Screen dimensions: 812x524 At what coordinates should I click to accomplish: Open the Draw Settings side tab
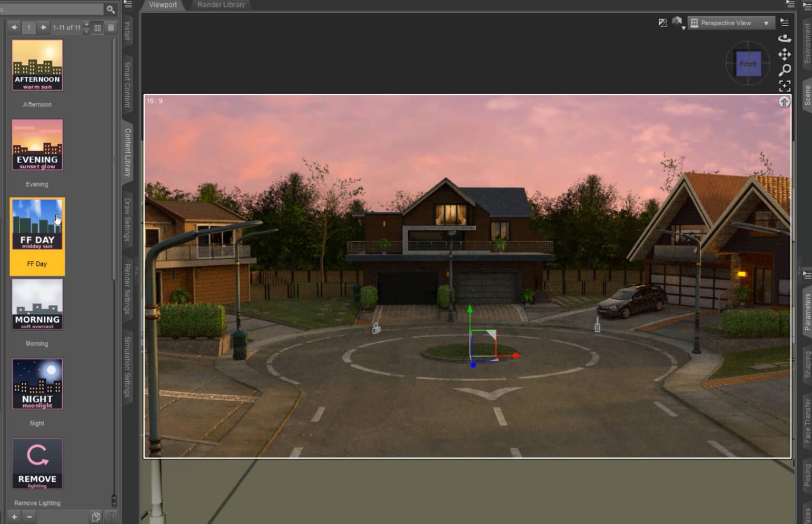[x=127, y=220]
